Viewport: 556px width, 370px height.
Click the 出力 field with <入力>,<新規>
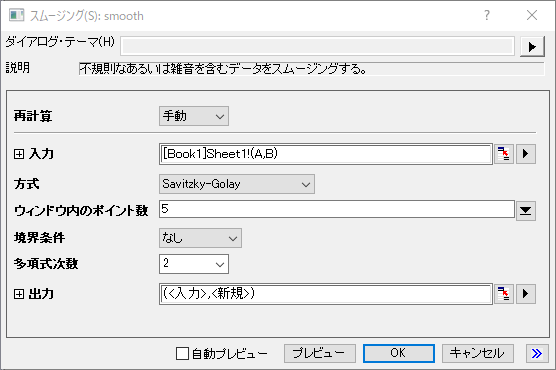[326, 294]
